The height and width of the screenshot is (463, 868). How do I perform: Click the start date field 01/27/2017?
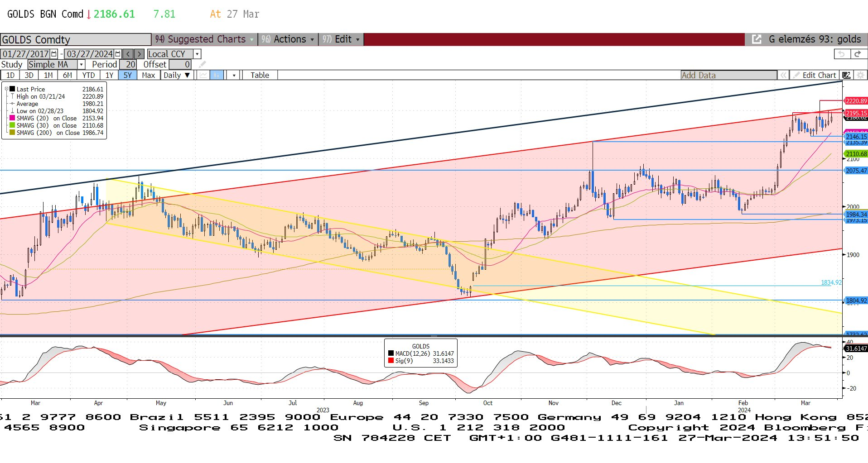pos(26,54)
